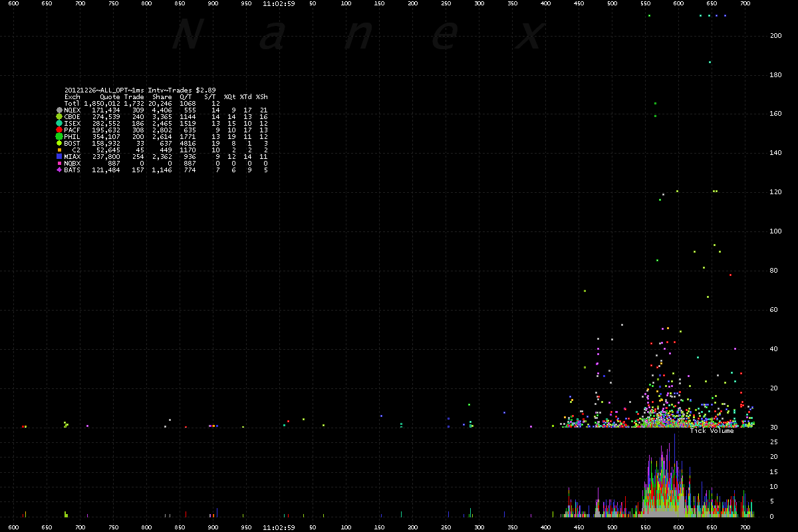798x532 pixels.
Task: Select BATS quote count '121,484'
Action: click(106, 170)
